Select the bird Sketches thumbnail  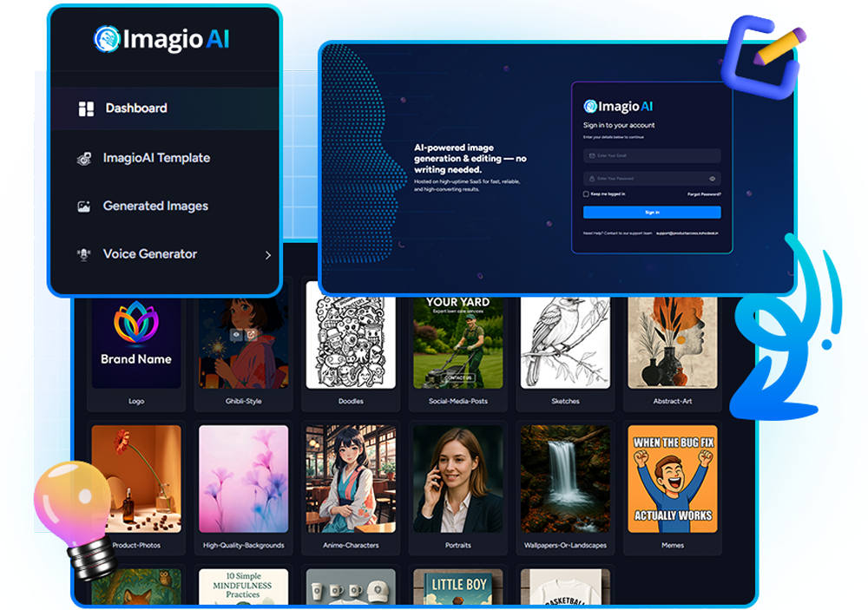pos(565,344)
